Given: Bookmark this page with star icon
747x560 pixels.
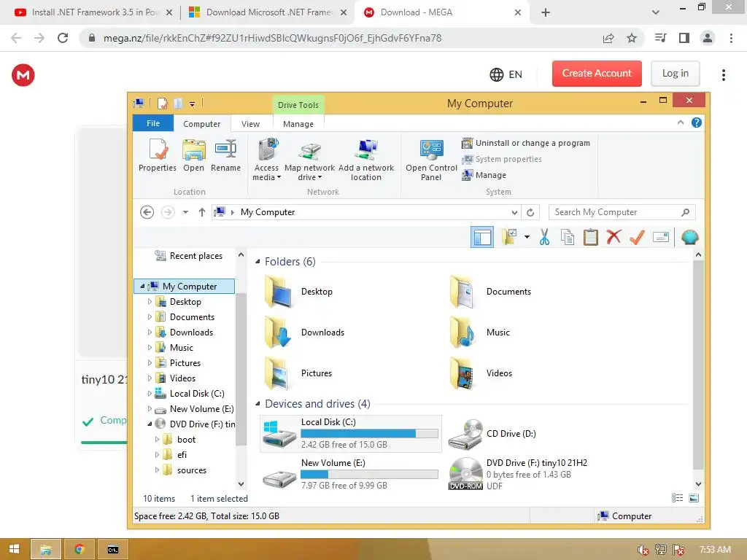Looking at the screenshot, I should pyautogui.click(x=631, y=38).
